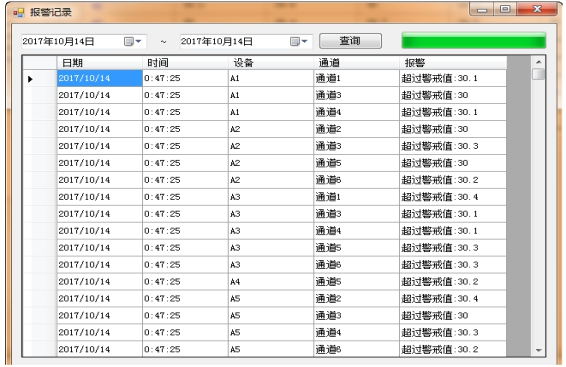Screen dimensions: 566x367
Task: Select 通道6 cell in A3 row
Action: click(x=356, y=265)
